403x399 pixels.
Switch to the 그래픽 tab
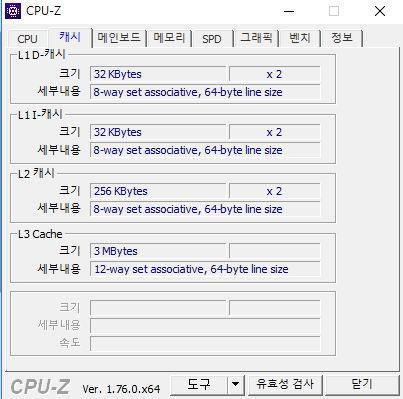pyautogui.click(x=256, y=38)
